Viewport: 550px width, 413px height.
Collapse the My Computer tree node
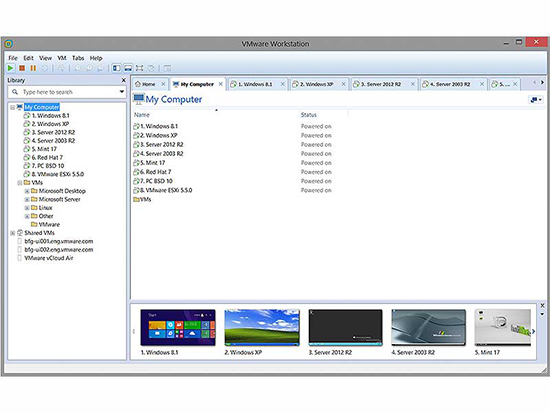pos(13,107)
